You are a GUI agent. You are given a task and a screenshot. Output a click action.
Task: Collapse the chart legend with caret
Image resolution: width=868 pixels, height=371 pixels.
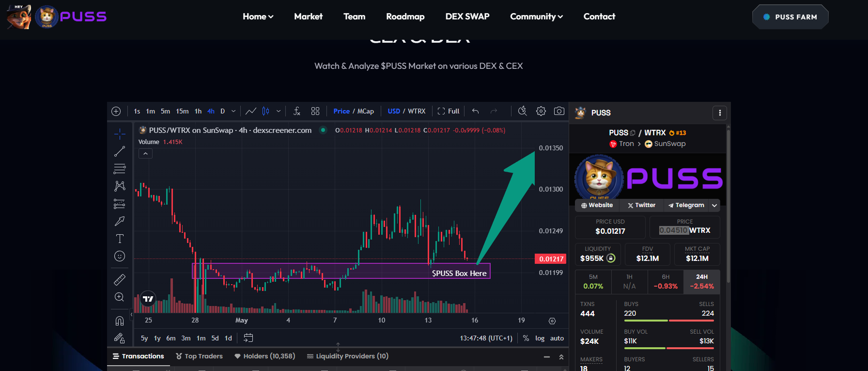click(145, 153)
